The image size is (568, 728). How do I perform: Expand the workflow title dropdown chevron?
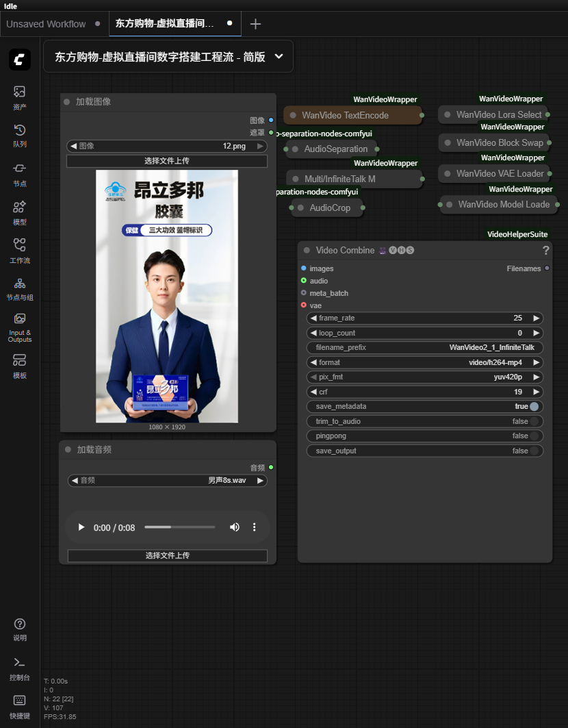279,57
